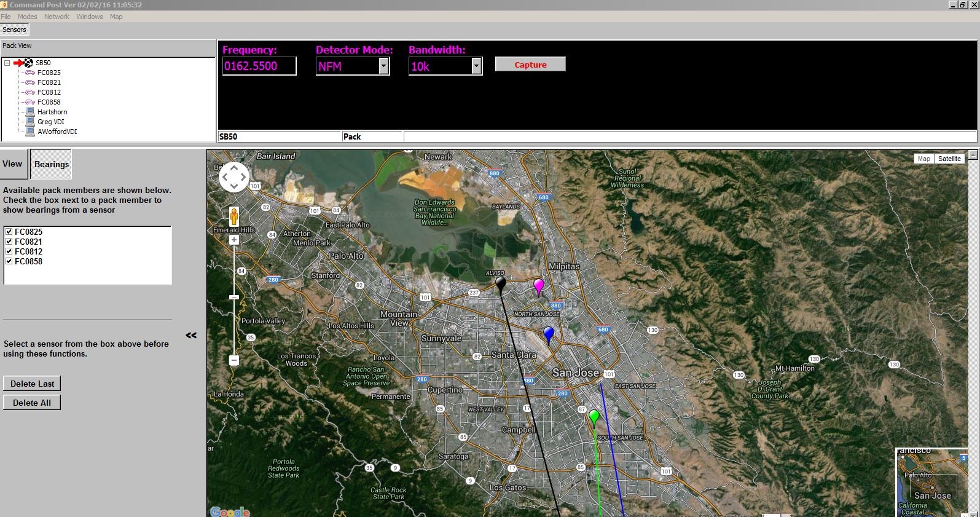Viewport: 980px width, 517px height.
Task: Collapse the SB50 tree node
Action: point(7,63)
